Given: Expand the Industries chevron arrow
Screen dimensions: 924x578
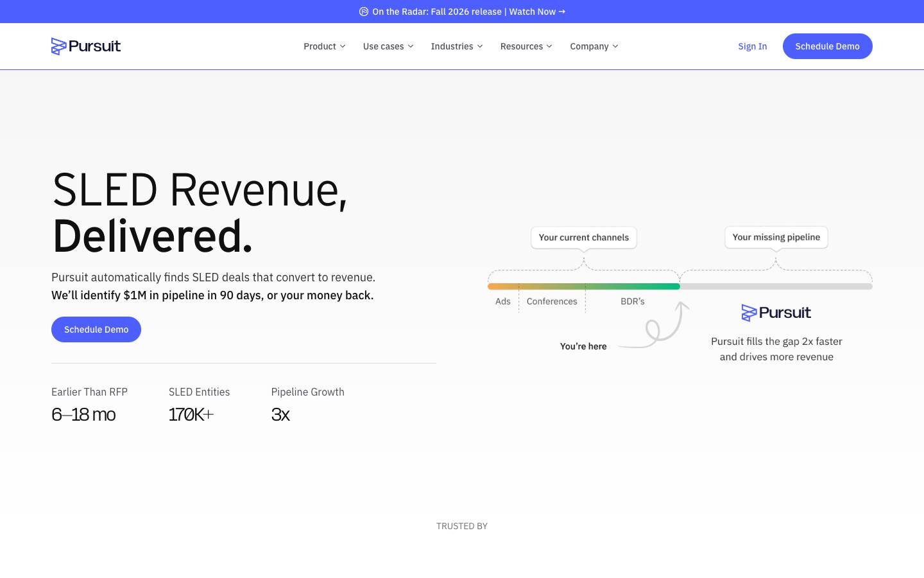Looking at the screenshot, I should pos(480,46).
